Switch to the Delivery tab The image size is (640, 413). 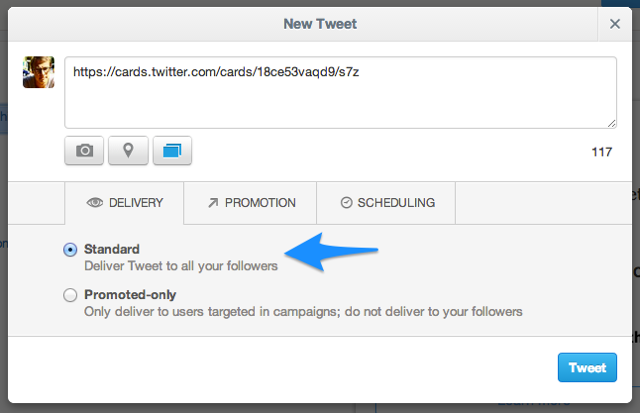pyautogui.click(x=124, y=203)
